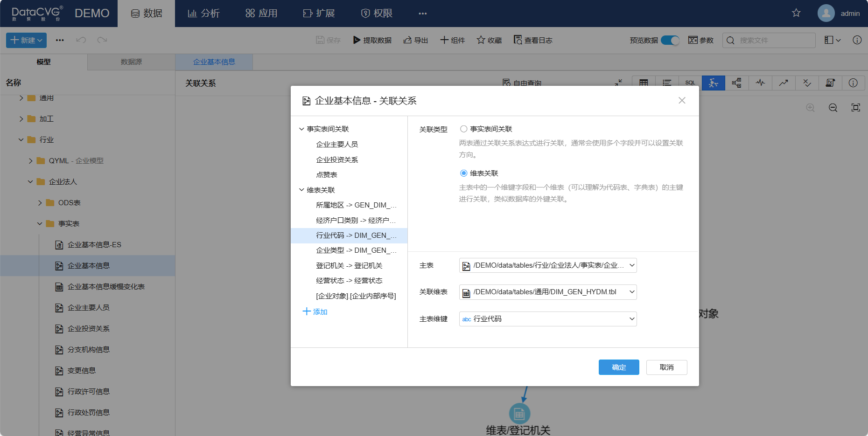Open the more options ellipsis beside 新建
Viewport: 868px width, 436px height.
60,40
